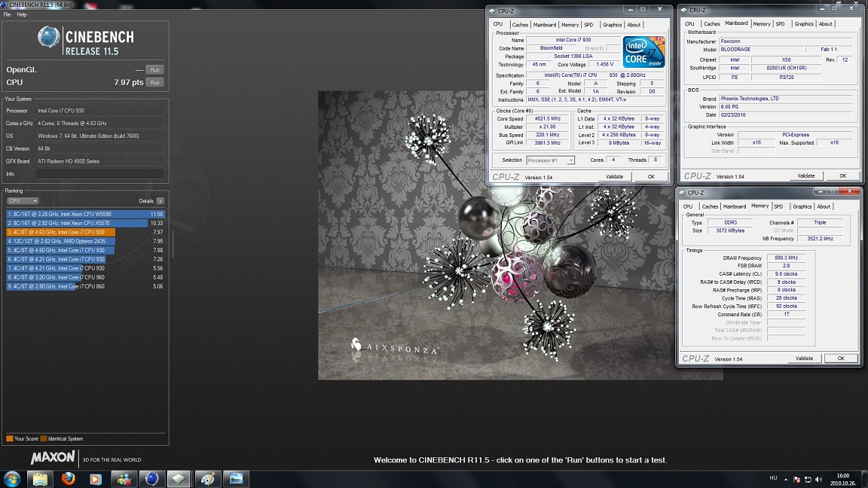Click the orange Your Score legend swatch

click(9, 439)
